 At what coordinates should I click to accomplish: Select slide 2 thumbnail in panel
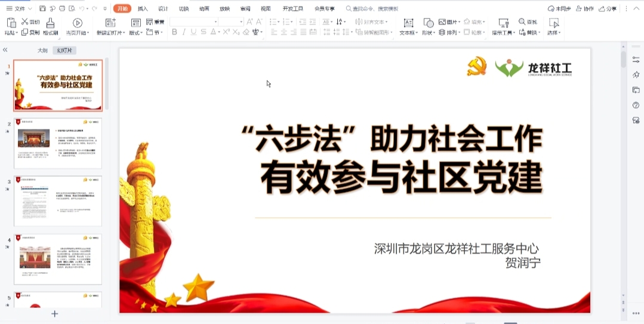58,143
